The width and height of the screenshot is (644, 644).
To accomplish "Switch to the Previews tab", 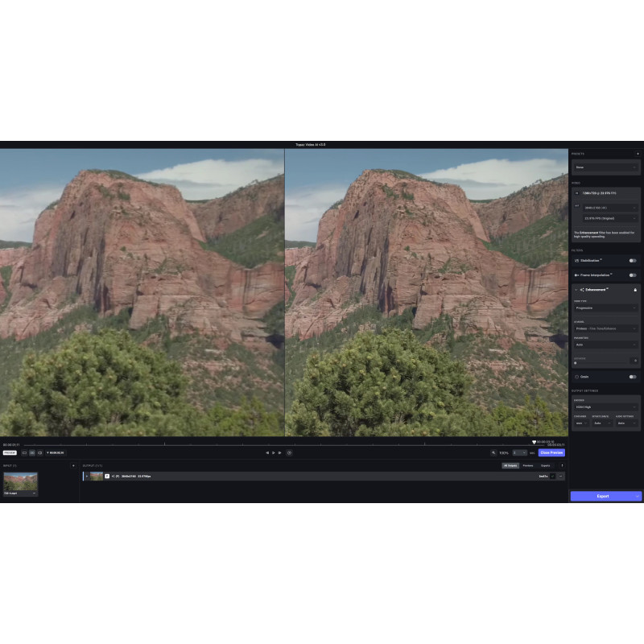I will (528, 465).
